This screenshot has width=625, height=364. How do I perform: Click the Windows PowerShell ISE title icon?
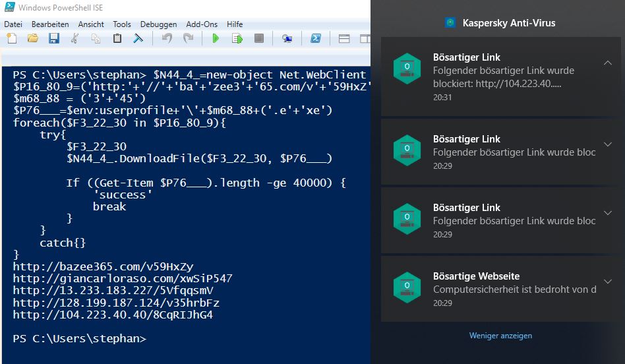pyautogui.click(x=10, y=7)
